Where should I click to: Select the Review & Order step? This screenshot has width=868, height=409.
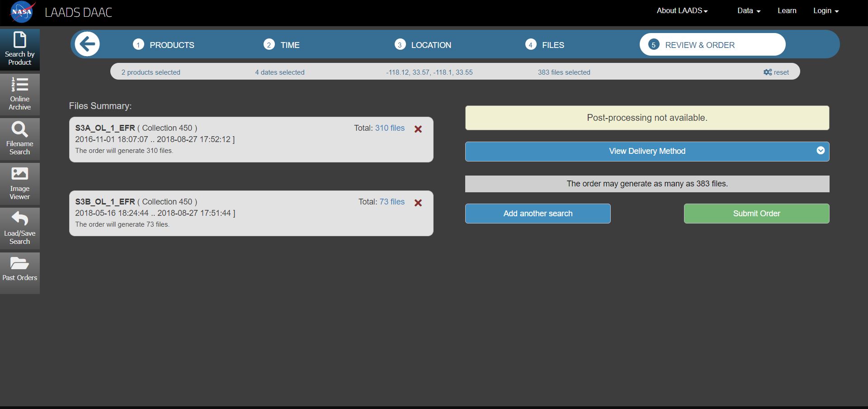(712, 45)
